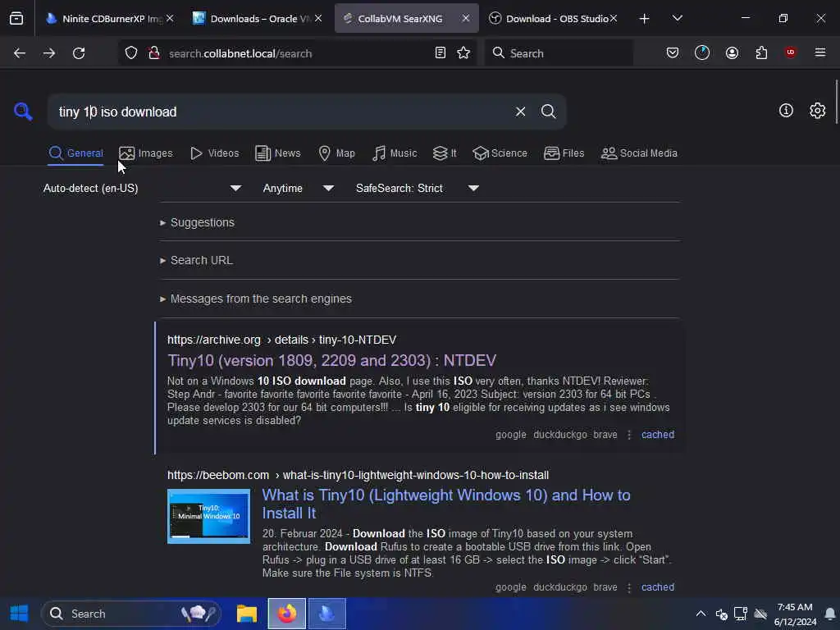Open SearXNG about info icon
Image resolution: width=840 pixels, height=630 pixels.
(x=786, y=111)
